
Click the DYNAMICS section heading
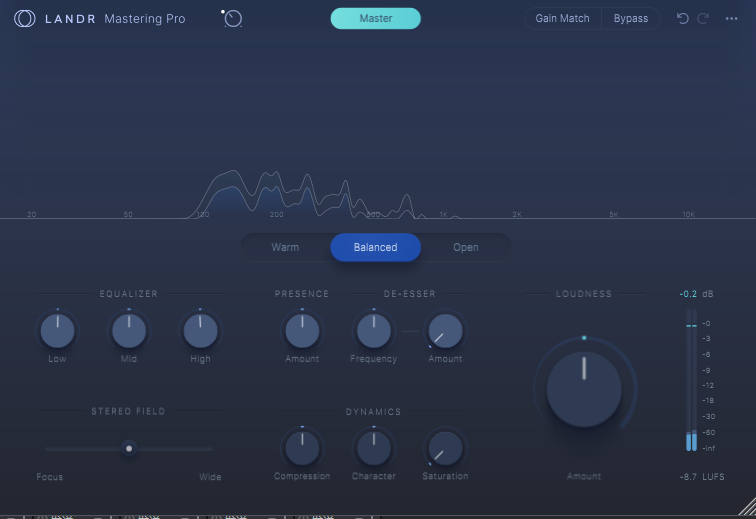374,411
